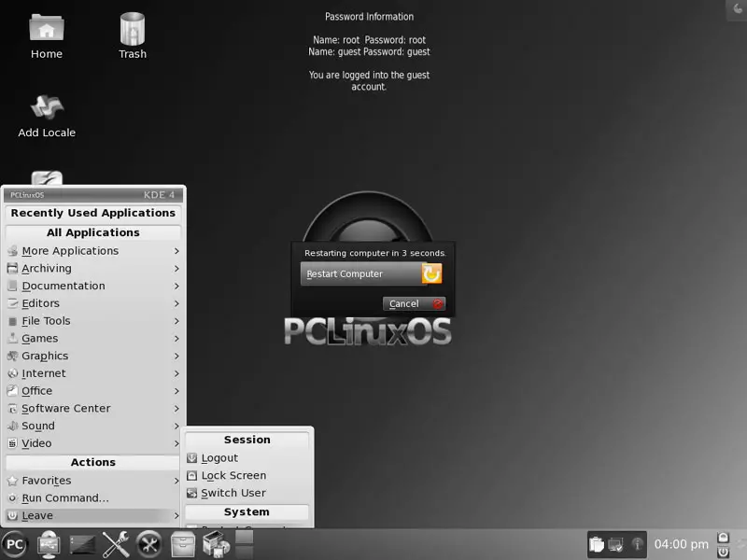Viewport: 747px width, 560px height.
Task: Open the package manager box and disc icon
Action: click(216, 544)
